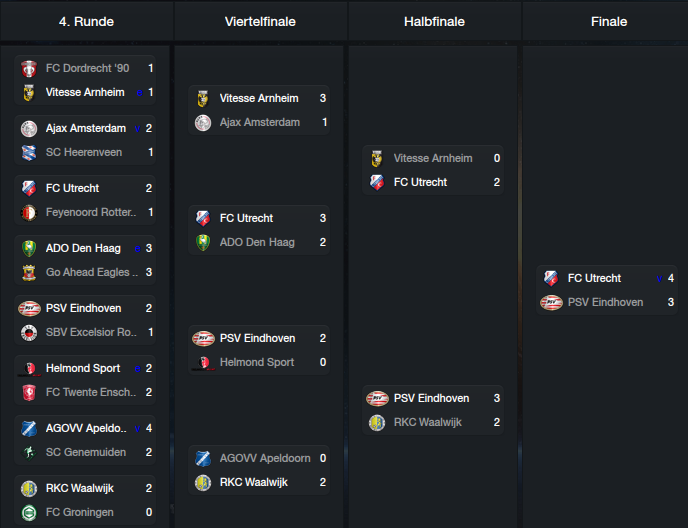Click RKC Waalwijk crest in Halbfinale
The image size is (688, 528).
coord(377,423)
